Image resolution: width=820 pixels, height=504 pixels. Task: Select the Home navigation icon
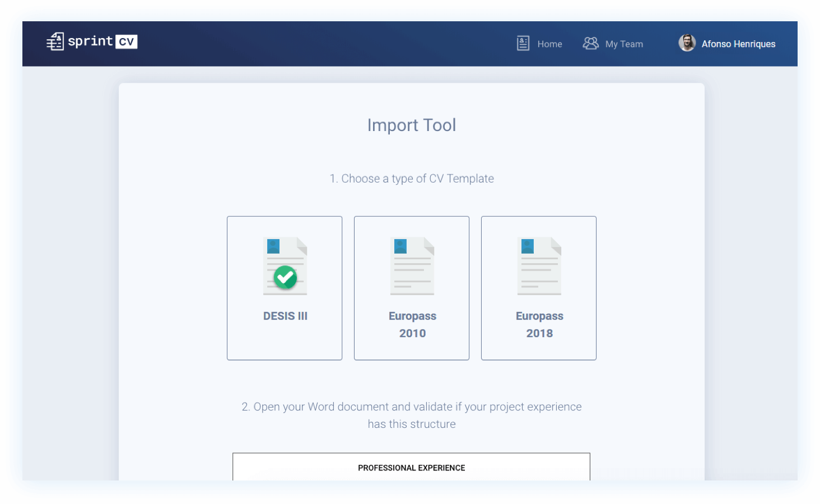pos(522,43)
